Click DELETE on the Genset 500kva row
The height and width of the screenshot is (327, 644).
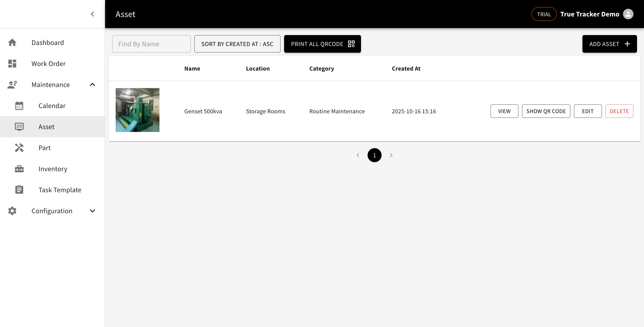coord(619,111)
